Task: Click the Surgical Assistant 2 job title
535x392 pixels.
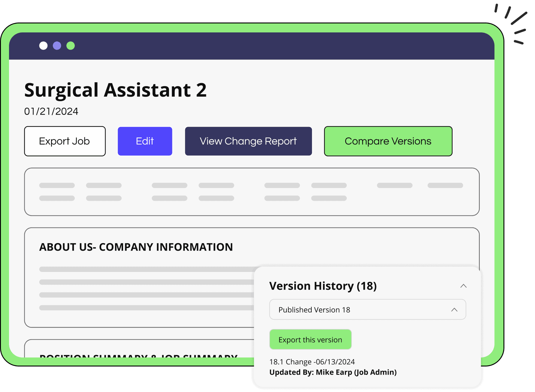Action: [116, 90]
